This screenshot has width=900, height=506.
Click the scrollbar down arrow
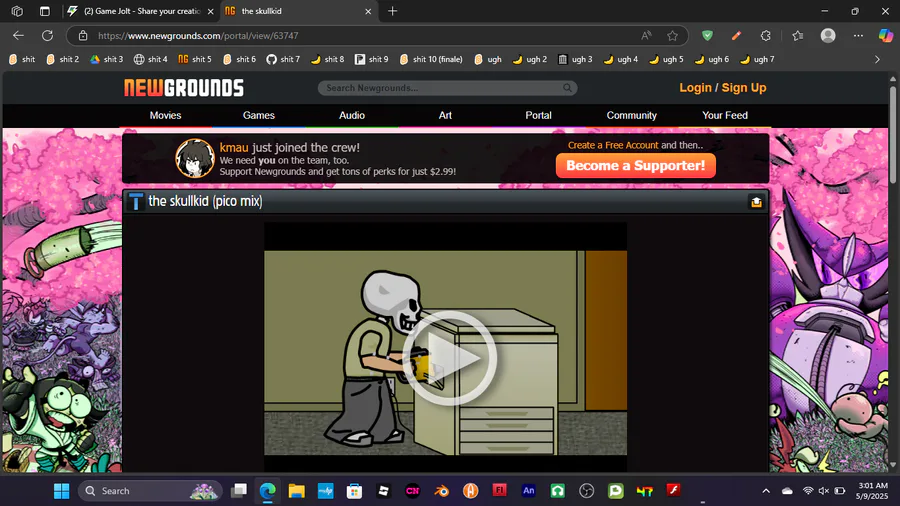pyautogui.click(x=893, y=465)
